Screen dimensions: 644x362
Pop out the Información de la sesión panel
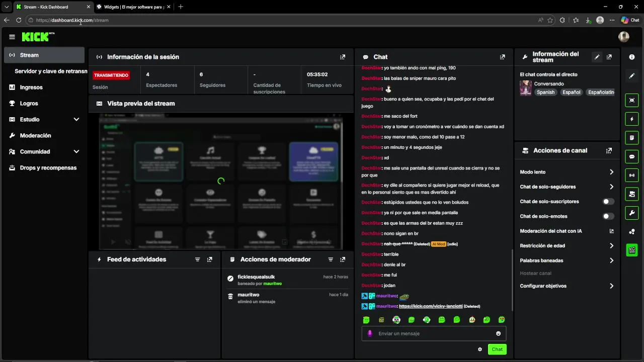click(343, 57)
